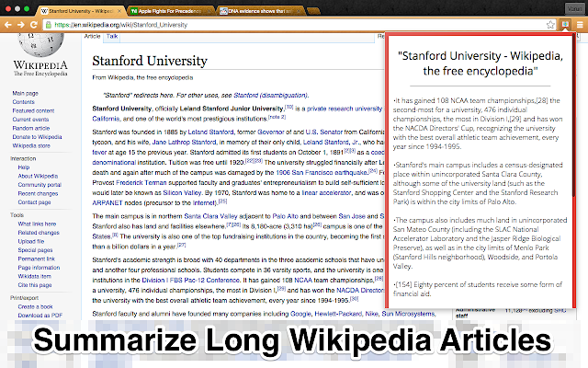
Task: Open Create a book link
Action: click(35, 306)
